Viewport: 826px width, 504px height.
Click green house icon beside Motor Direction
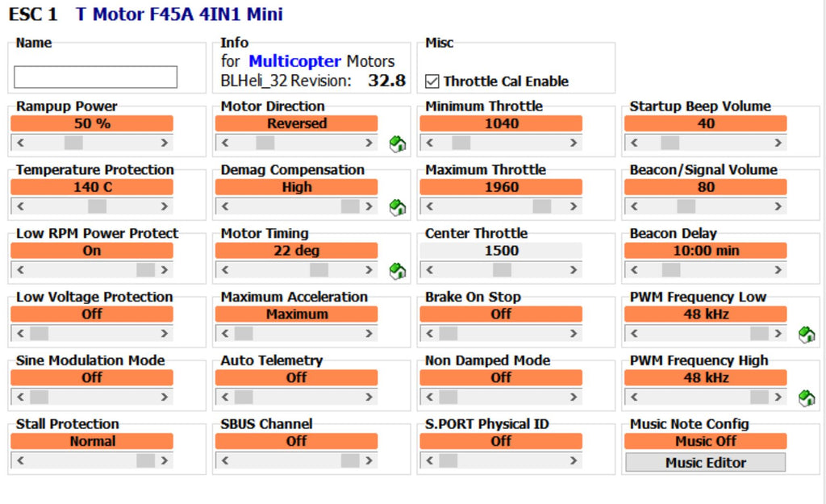click(397, 144)
